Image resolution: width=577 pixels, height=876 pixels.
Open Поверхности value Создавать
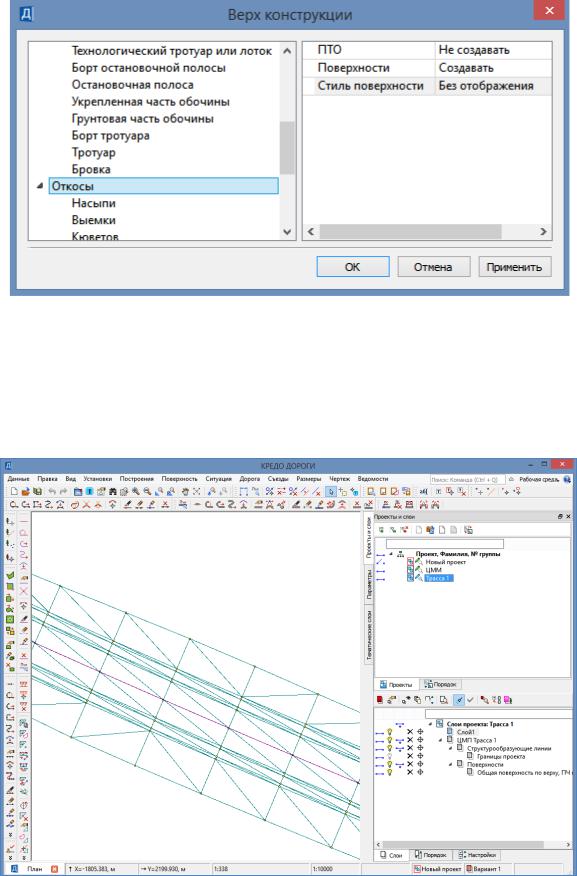[493, 68]
